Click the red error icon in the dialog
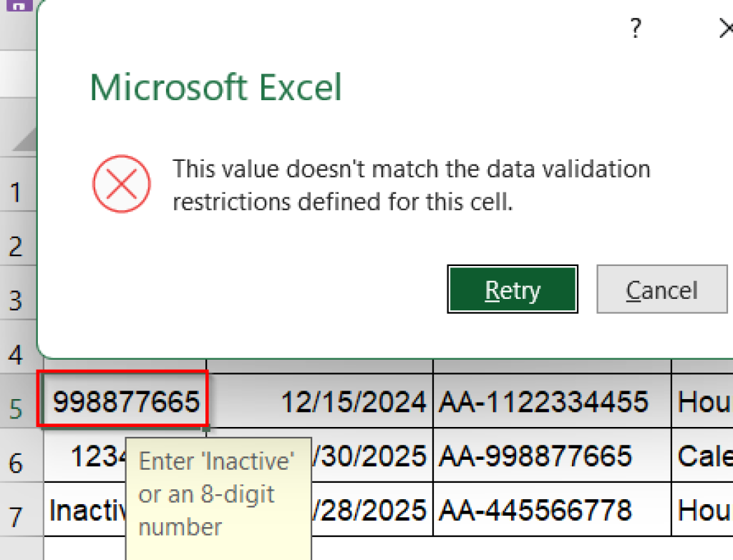The width and height of the screenshot is (733, 560). pyautogui.click(x=122, y=184)
